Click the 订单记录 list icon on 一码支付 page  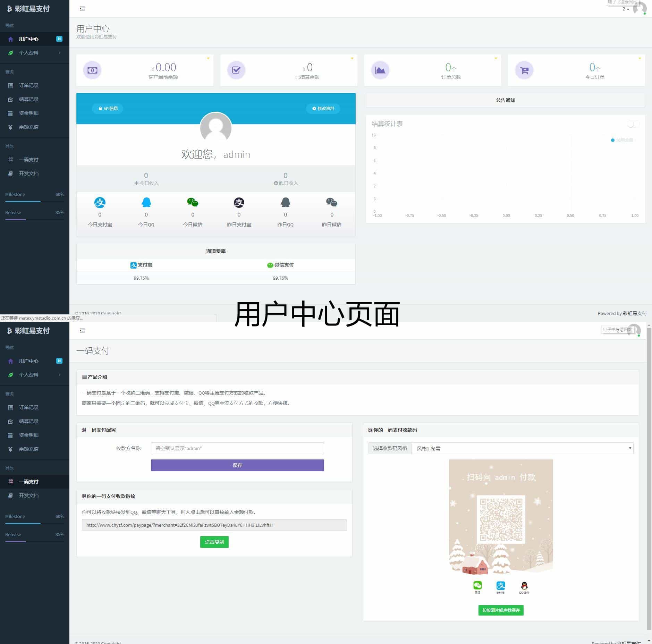coord(10,408)
